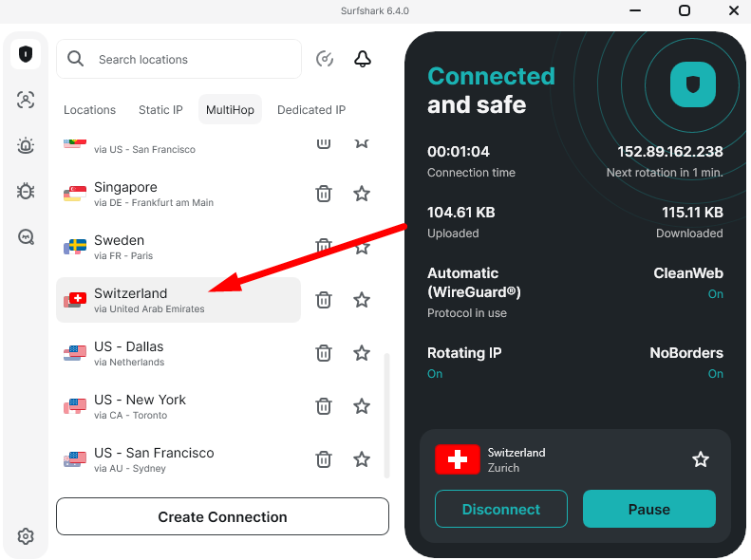751x560 pixels.
Task: Select US - San Francisco via Sydney
Action: pos(178,459)
